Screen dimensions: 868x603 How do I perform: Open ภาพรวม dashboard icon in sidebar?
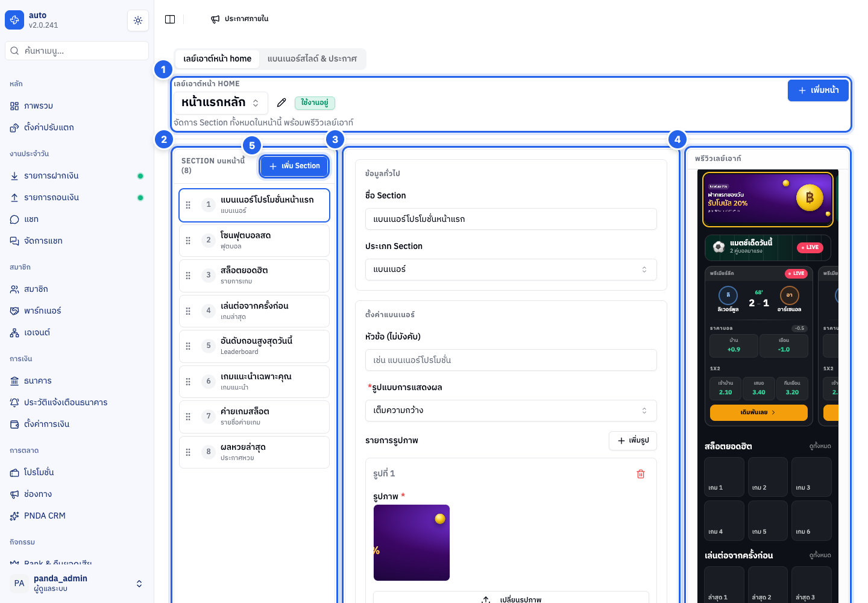pos(14,106)
